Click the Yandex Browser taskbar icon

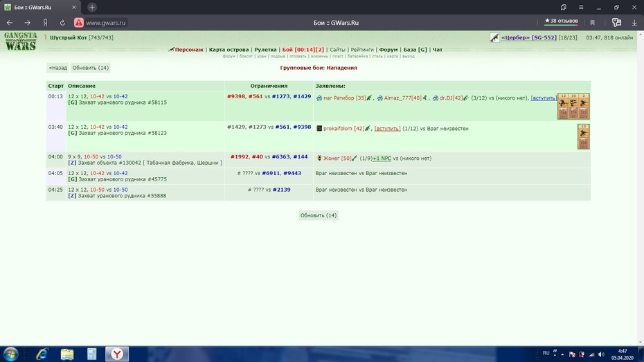pos(117,354)
